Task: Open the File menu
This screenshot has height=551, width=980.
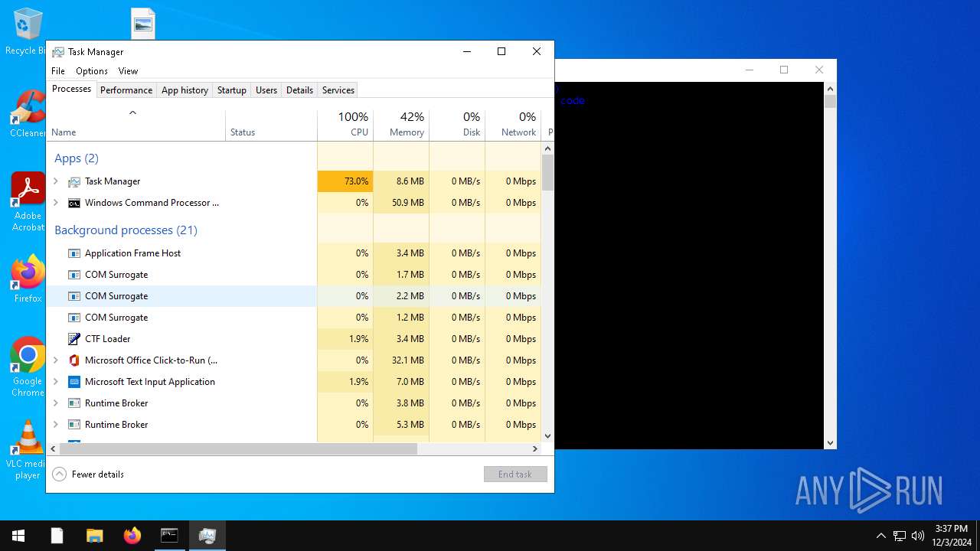Action: pyautogui.click(x=58, y=71)
